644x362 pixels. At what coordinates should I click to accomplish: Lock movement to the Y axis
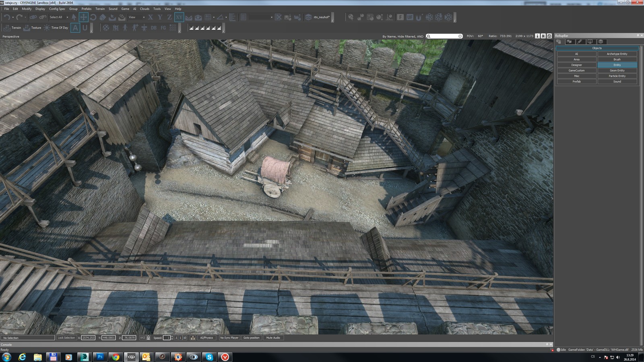point(160,17)
